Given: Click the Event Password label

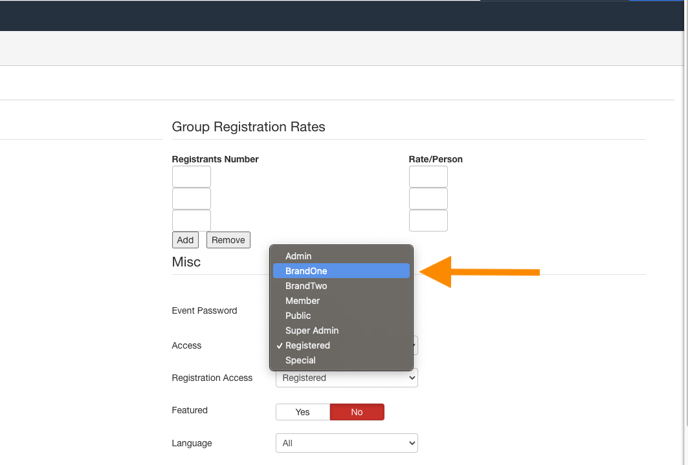Looking at the screenshot, I should [x=204, y=311].
